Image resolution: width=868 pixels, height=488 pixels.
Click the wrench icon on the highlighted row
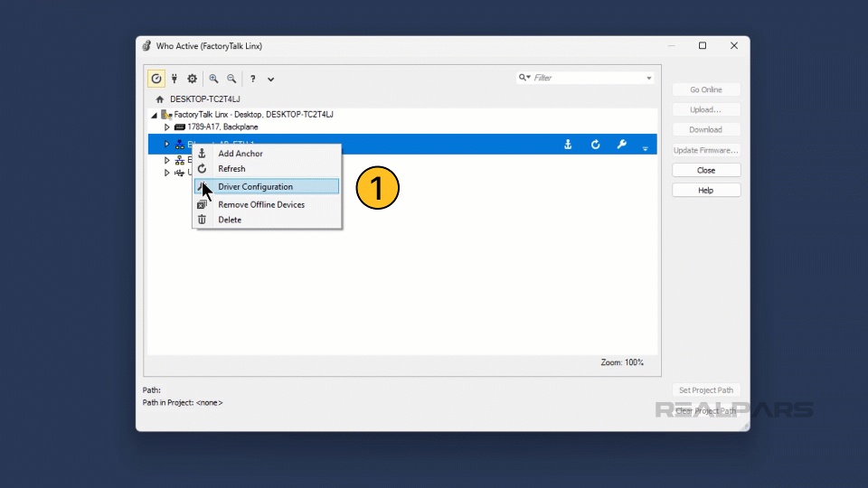(x=622, y=145)
